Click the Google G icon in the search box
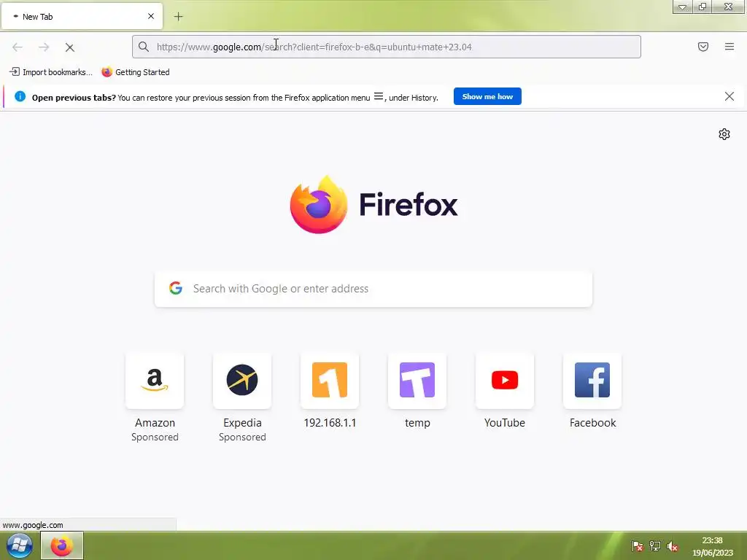The image size is (747, 560). tap(176, 288)
